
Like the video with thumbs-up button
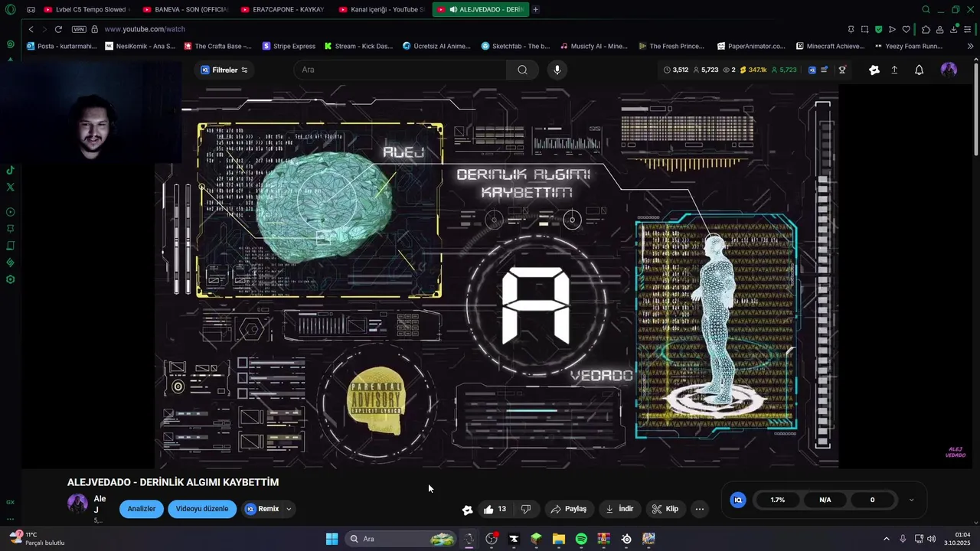(x=495, y=509)
